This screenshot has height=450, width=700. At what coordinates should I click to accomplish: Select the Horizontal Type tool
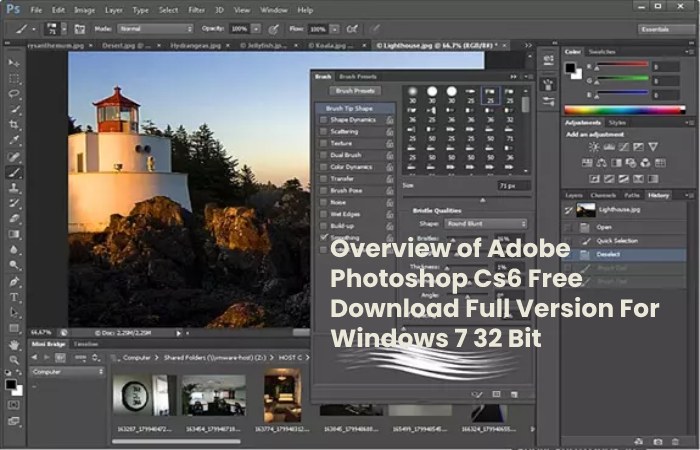[x=14, y=297]
